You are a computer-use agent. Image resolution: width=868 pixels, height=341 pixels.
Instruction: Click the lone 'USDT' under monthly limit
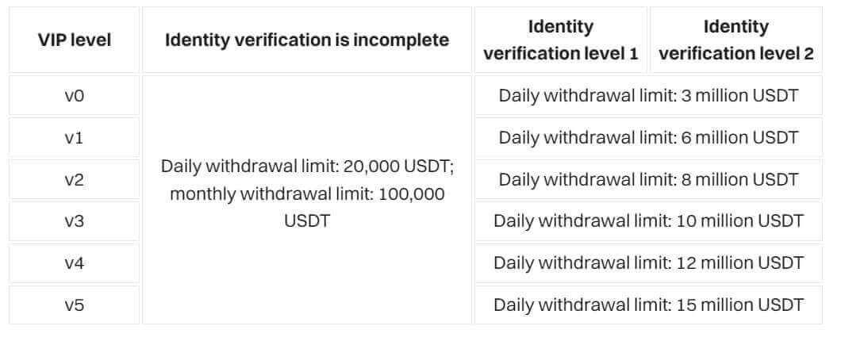click(306, 220)
